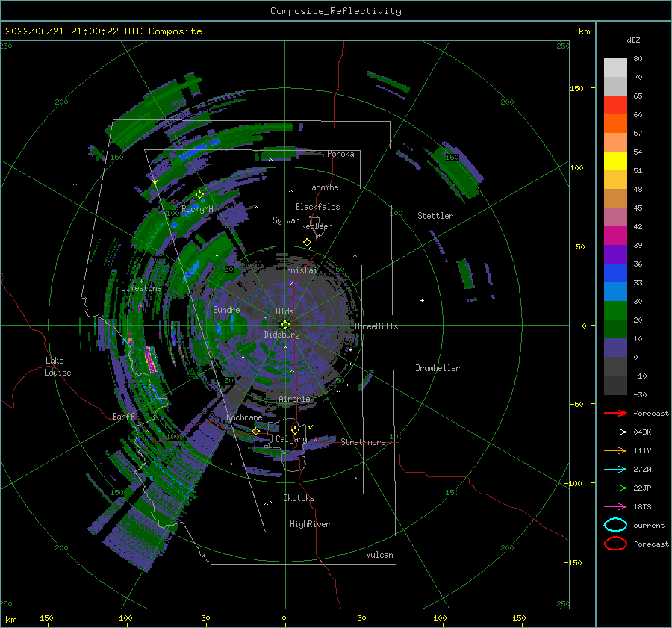Image resolution: width=672 pixels, height=628 pixels.
Task: Click the white plus marker west of Drumheller
Action: point(422,300)
